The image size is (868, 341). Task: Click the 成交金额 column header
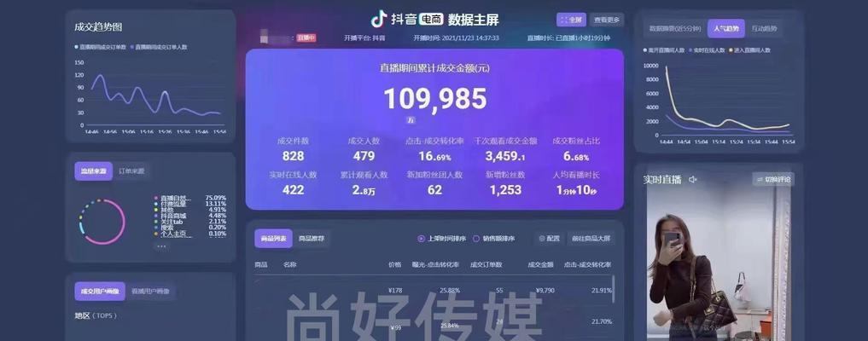tap(541, 265)
